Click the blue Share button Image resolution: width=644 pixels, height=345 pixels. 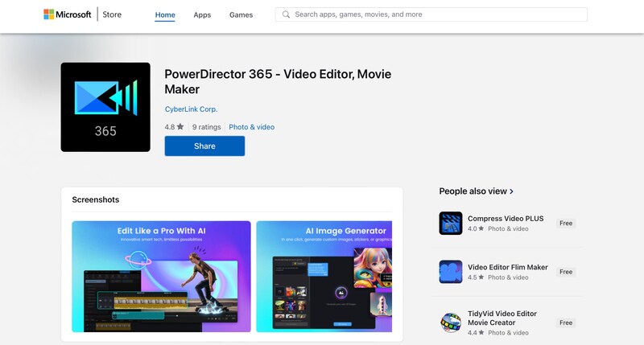[204, 146]
